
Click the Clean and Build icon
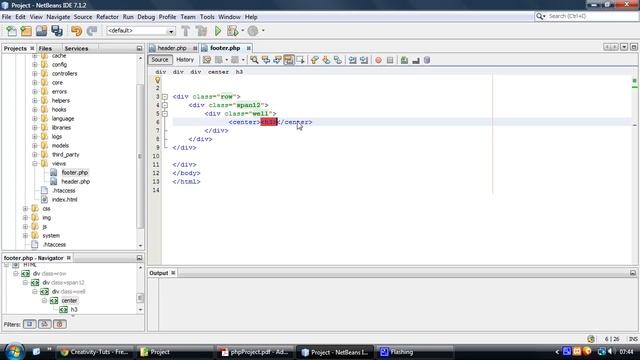point(201,31)
